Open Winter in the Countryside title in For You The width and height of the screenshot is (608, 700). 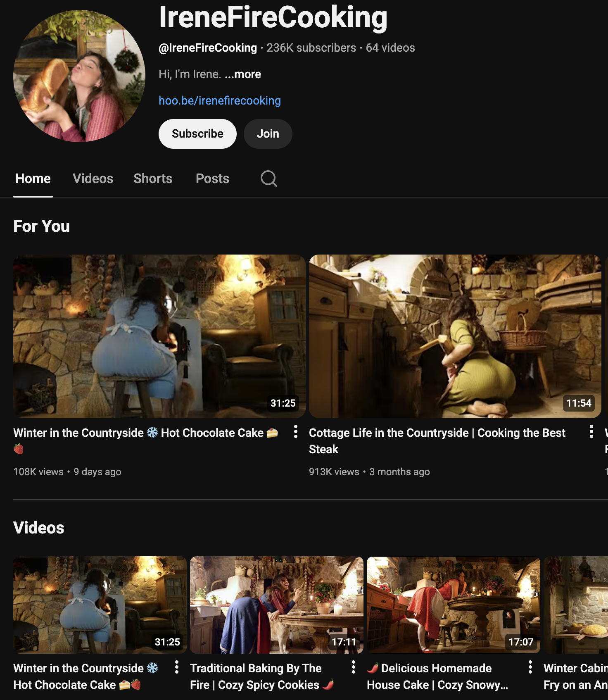[145, 440]
